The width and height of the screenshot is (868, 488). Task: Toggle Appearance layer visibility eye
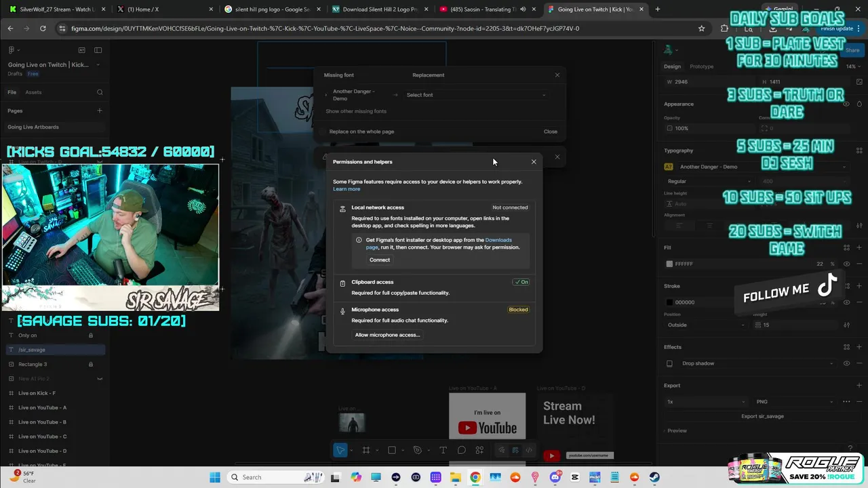tap(846, 104)
